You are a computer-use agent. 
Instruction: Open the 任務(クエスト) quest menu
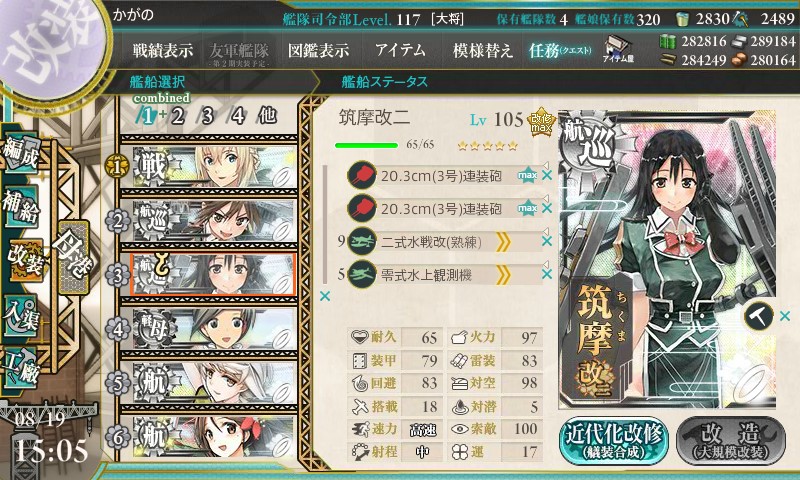click(x=560, y=50)
